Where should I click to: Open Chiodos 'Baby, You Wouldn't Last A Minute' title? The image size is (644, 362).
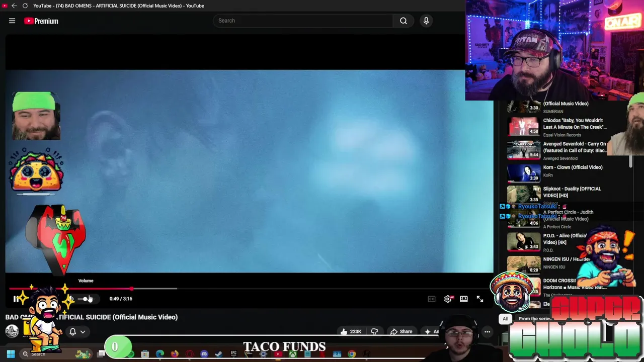575,124
